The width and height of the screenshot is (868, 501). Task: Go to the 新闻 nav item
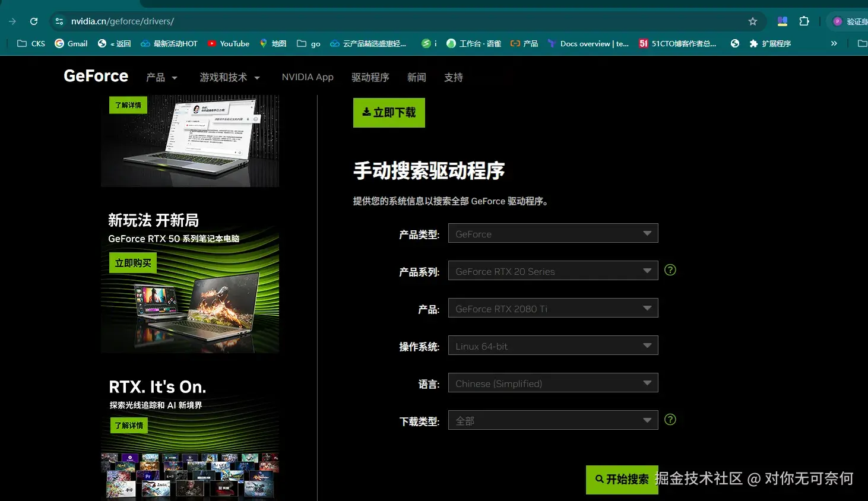coord(417,77)
